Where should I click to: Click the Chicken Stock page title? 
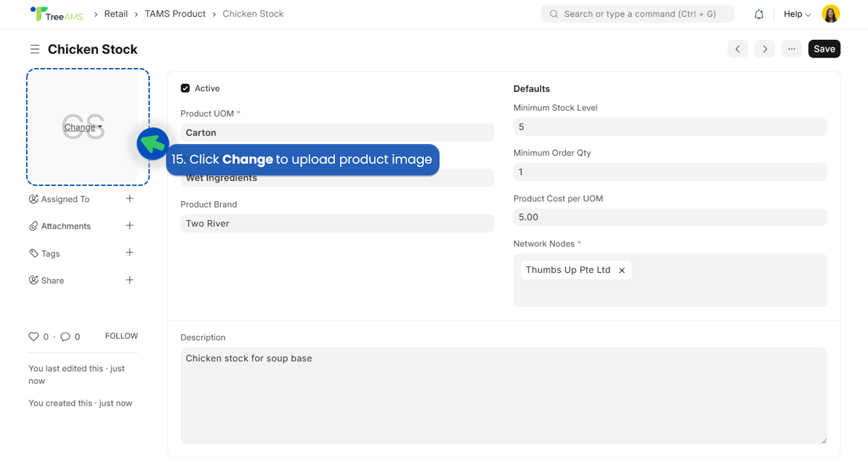[x=92, y=49]
